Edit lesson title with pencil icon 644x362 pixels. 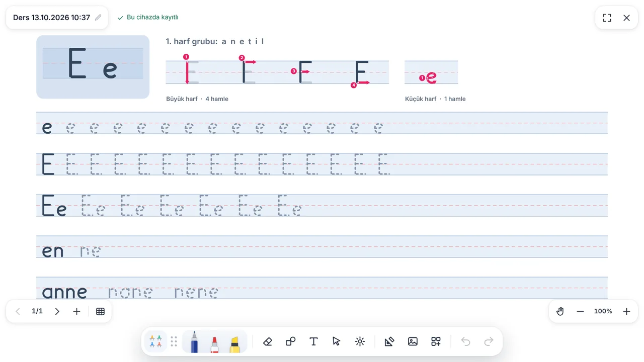point(98,18)
